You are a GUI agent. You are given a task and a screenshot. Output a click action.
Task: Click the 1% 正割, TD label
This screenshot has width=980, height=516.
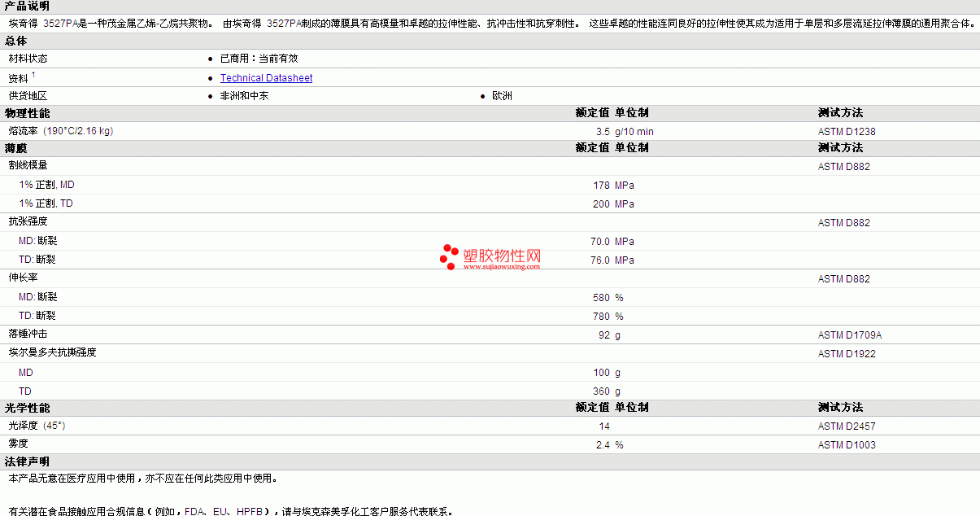coord(46,203)
